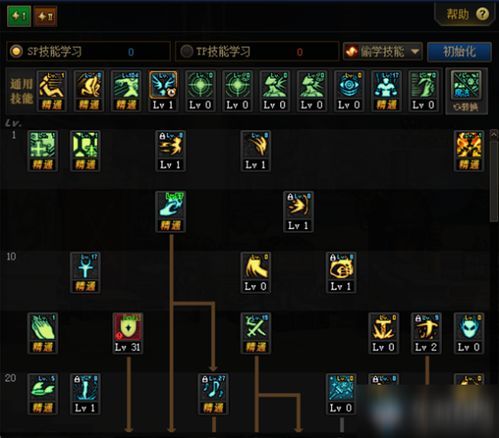The width and height of the screenshot is (499, 438).
Task: Select the music note skill icon
Action: 213,394
